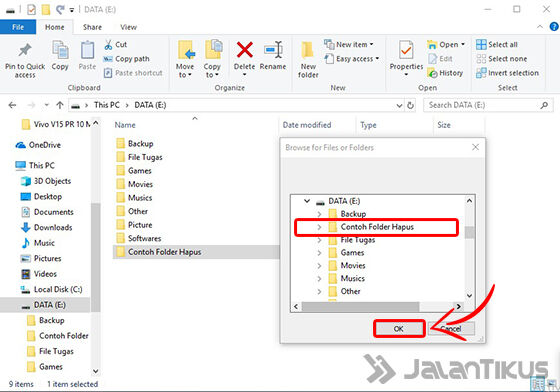Click Select all command

click(497, 45)
